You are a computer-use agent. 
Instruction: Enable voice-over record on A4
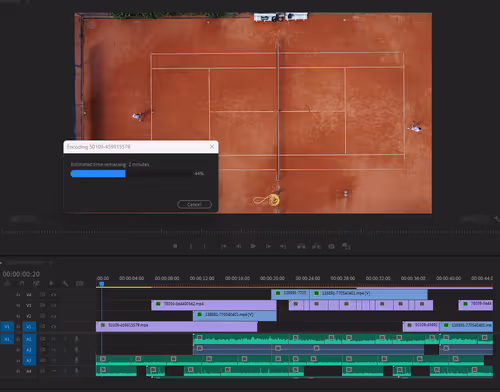(76, 371)
